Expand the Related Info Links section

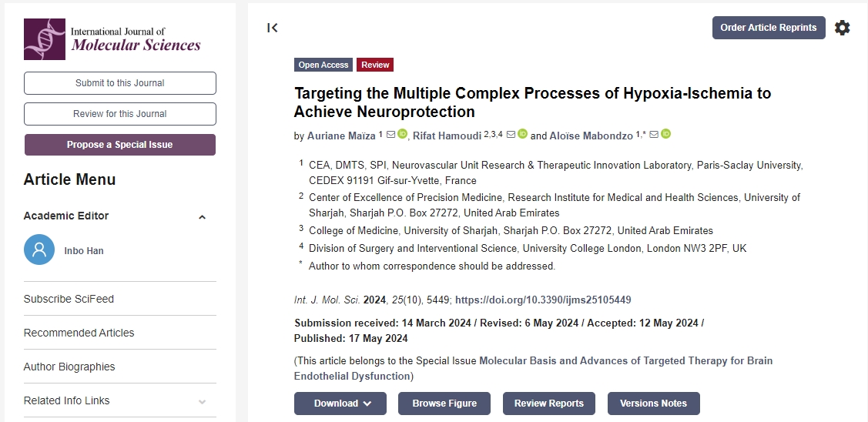click(x=202, y=401)
